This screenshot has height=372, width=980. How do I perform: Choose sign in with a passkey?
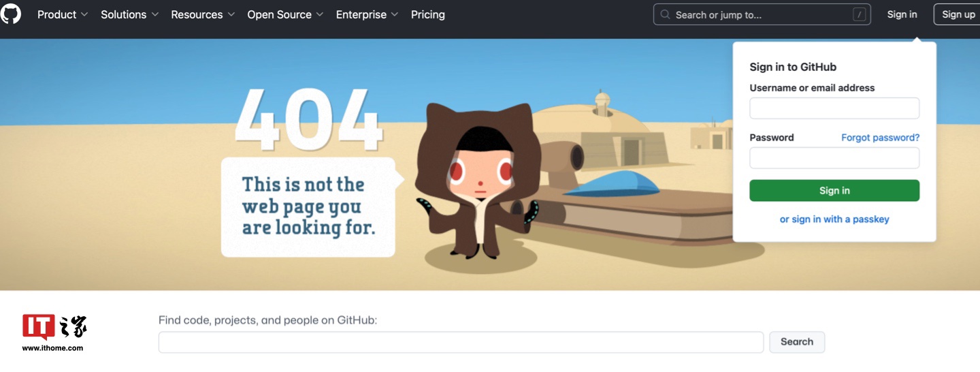(834, 219)
